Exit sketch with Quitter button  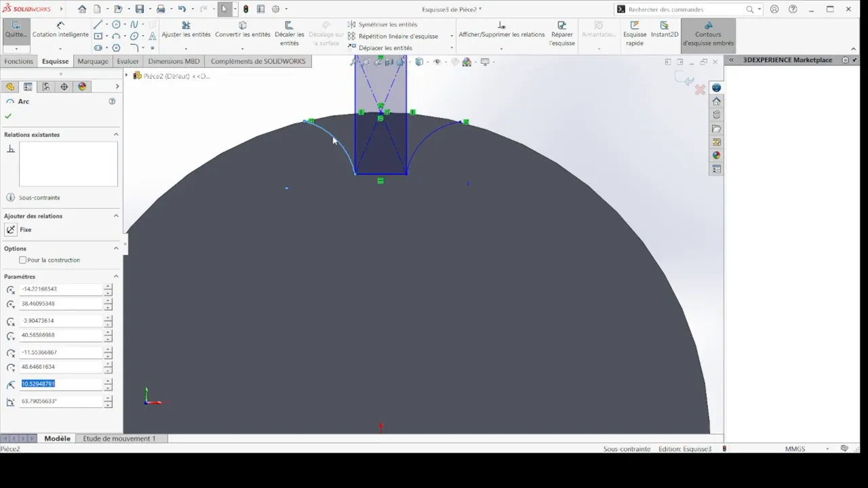click(x=16, y=30)
